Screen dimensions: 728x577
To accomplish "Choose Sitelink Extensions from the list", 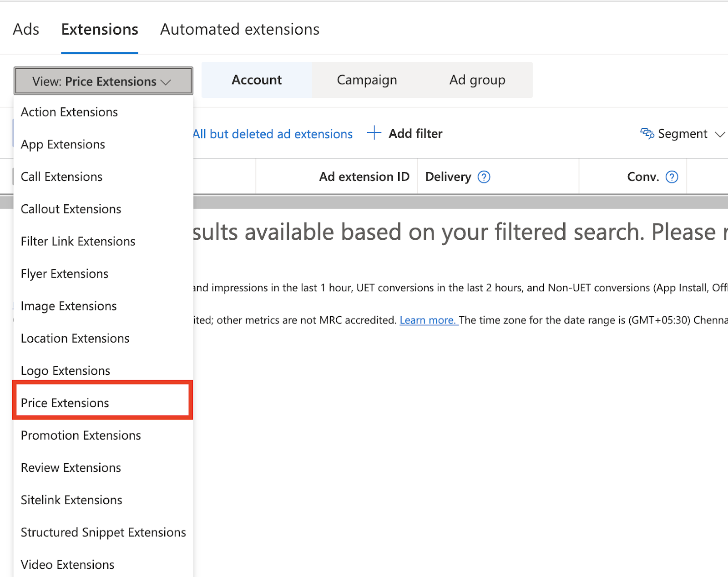I will click(71, 500).
